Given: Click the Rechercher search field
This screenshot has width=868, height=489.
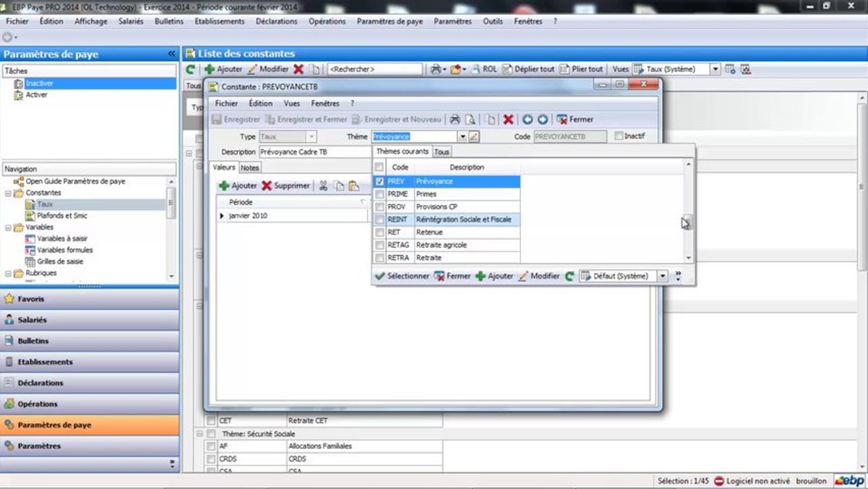Looking at the screenshot, I should coord(375,69).
